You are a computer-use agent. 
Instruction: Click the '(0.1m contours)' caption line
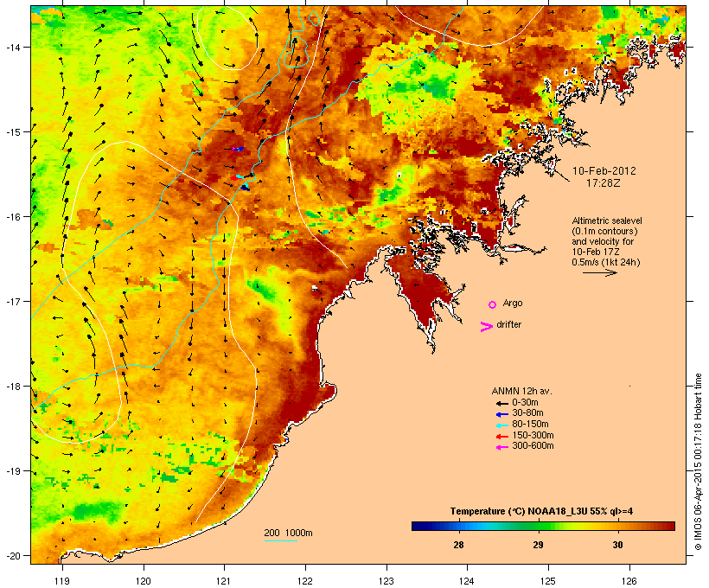pyautogui.click(x=605, y=231)
